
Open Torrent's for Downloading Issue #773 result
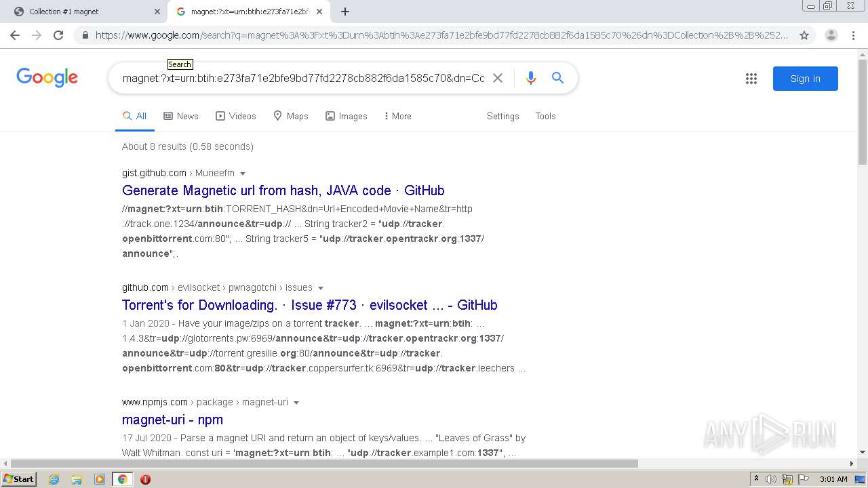click(310, 305)
